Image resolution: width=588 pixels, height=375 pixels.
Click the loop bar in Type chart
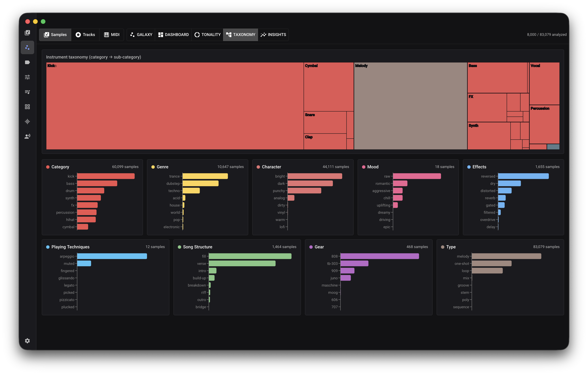point(487,271)
